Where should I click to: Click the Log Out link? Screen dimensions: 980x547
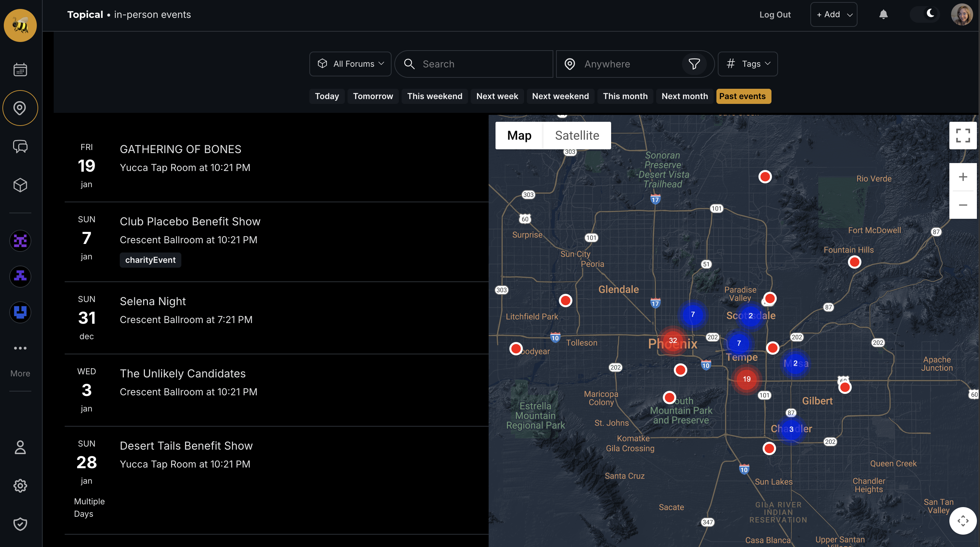pos(775,14)
